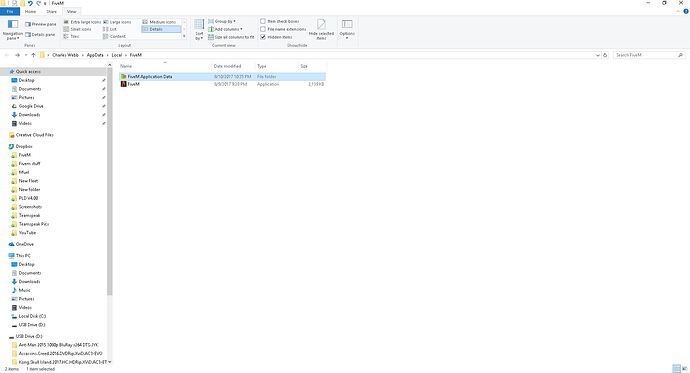Switch to the Share ribbon tab
The width and height of the screenshot is (690, 373).
51,11
